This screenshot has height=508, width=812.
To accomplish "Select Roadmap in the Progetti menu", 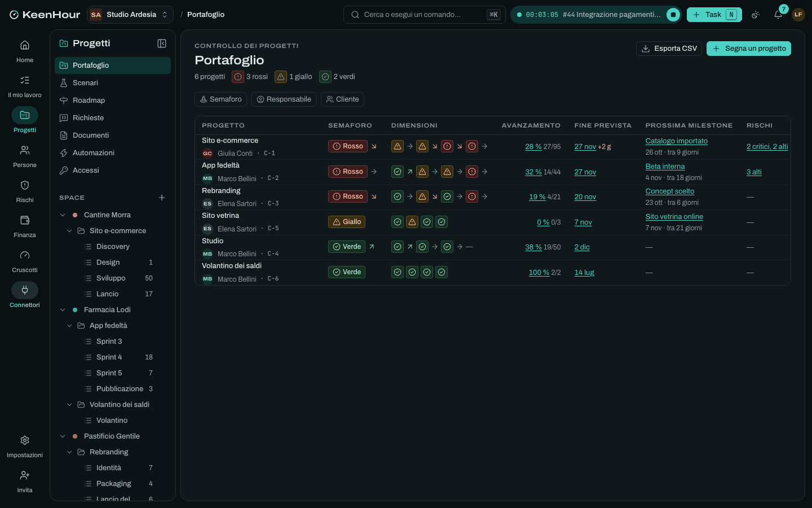I will [x=113, y=100].
